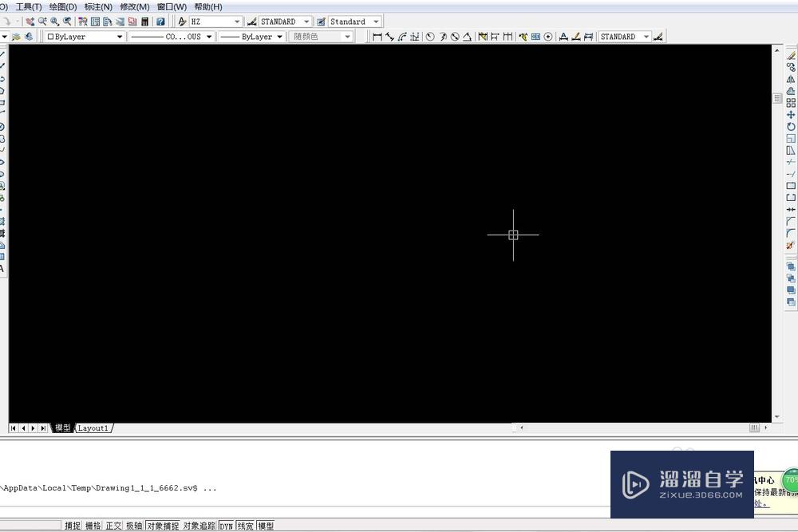Select the Rotate tool
The width and height of the screenshot is (798, 532).
tap(791, 127)
